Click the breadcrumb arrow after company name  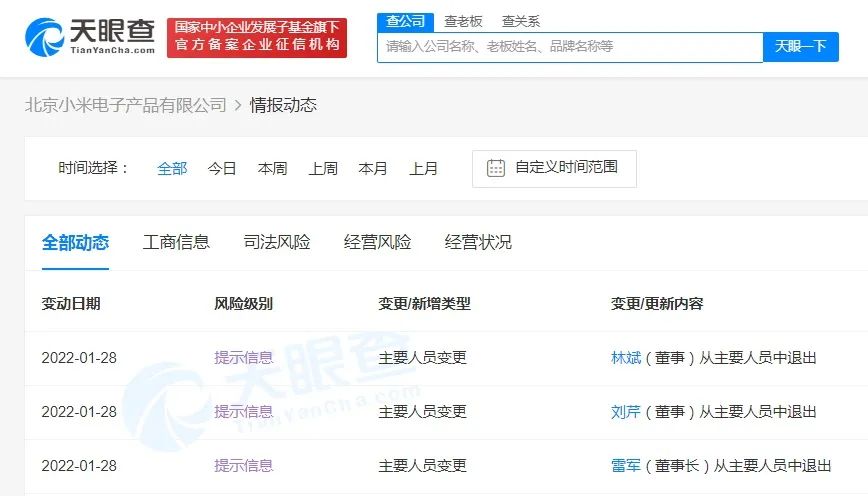click(238, 105)
